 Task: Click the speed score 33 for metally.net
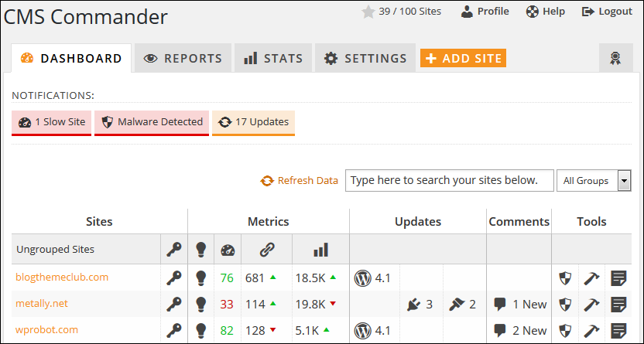point(227,305)
